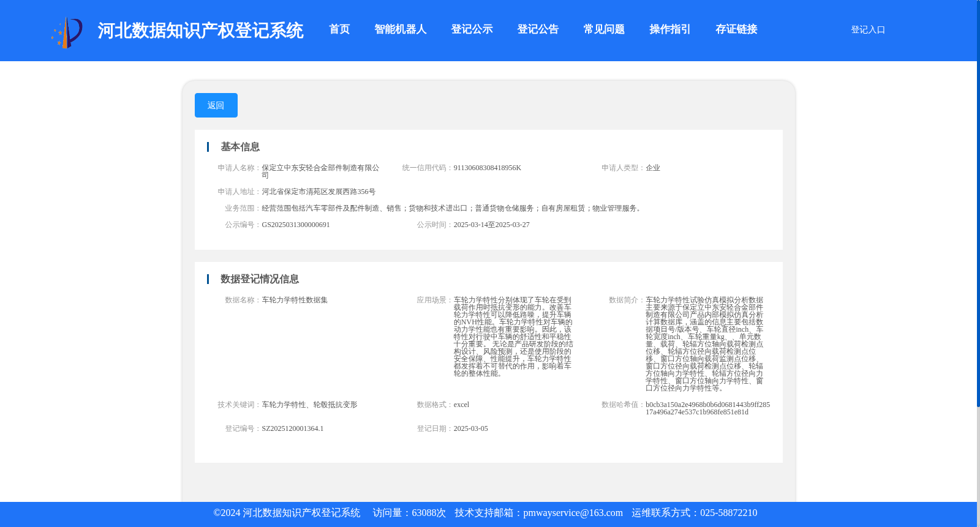Click the 数据登记情况信息 section heading
980x527 pixels.
(260, 279)
